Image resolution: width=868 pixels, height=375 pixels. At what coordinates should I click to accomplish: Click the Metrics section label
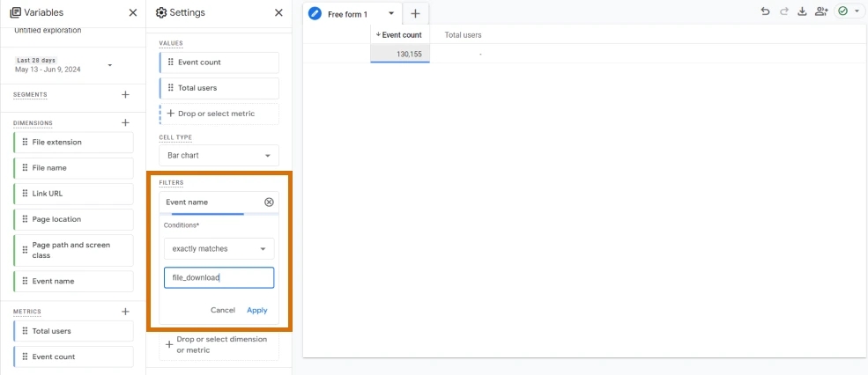tap(27, 312)
